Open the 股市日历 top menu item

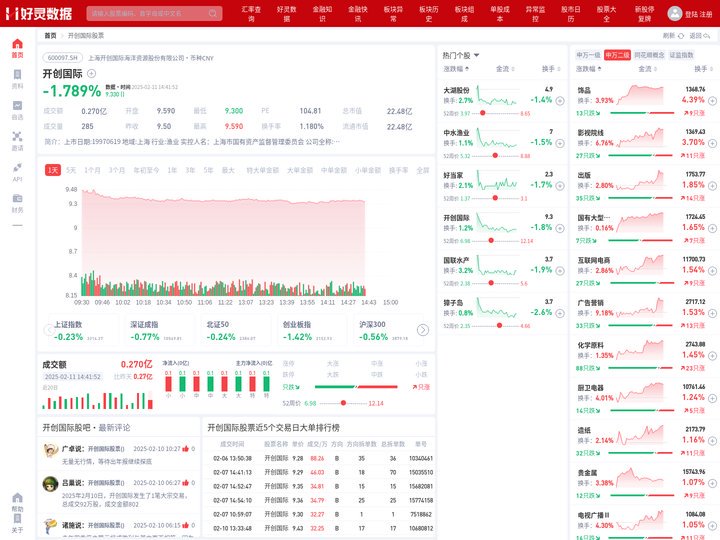pyautogui.click(x=571, y=14)
